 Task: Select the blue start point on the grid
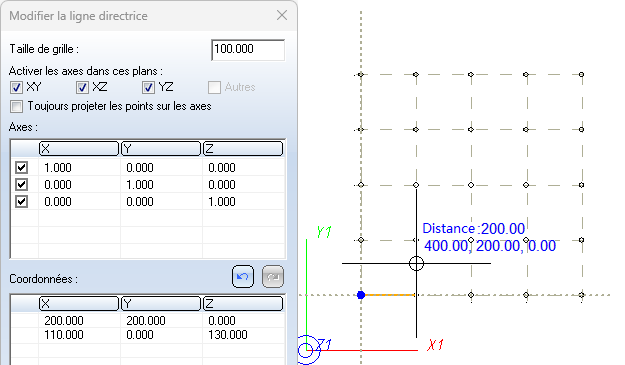pos(361,295)
